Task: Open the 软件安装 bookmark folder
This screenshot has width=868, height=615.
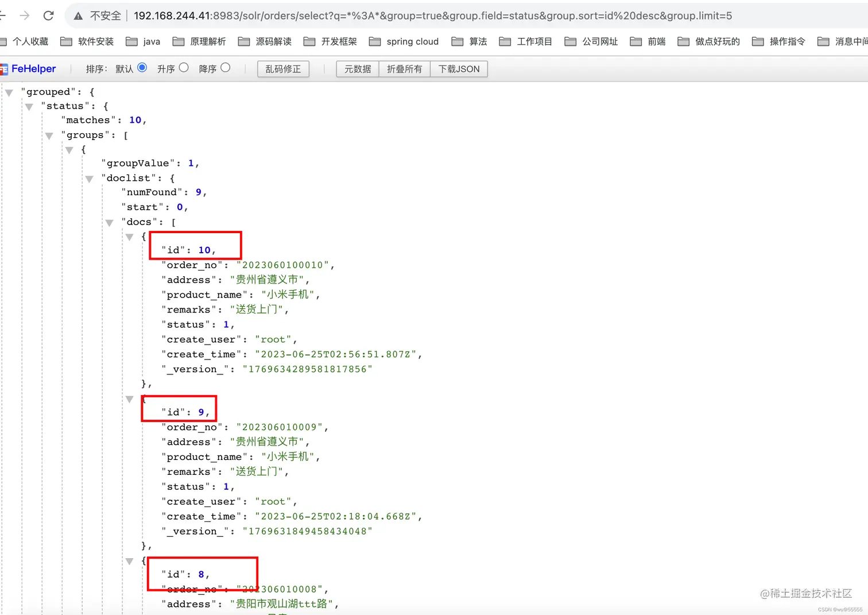Action: (x=87, y=41)
